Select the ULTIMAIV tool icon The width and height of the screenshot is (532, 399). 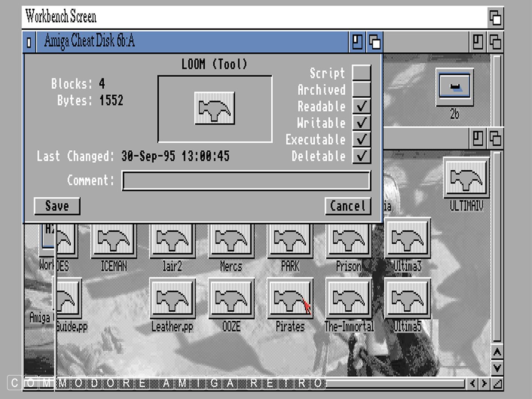(466, 177)
